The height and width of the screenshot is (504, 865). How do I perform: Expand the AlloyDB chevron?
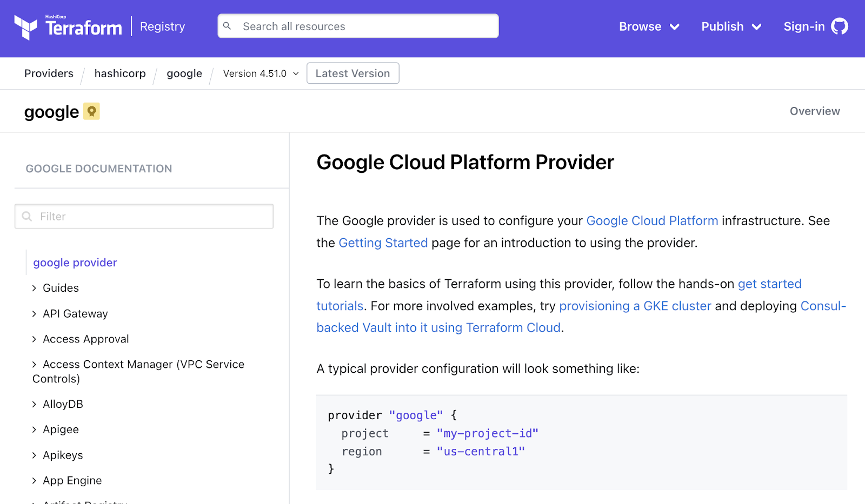tap(34, 404)
